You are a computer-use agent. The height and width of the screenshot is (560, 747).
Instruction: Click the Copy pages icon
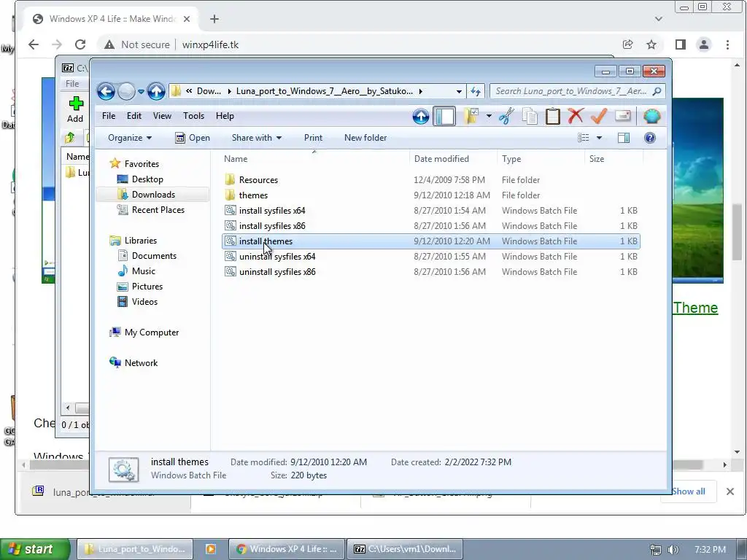pos(530,116)
